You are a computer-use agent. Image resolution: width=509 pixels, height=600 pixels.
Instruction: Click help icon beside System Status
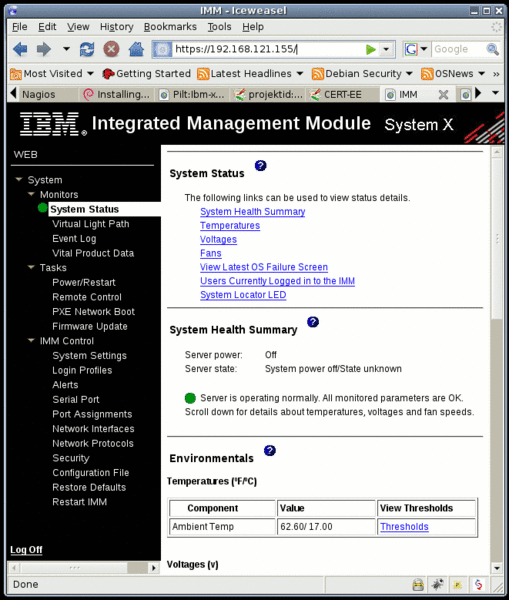pos(261,166)
